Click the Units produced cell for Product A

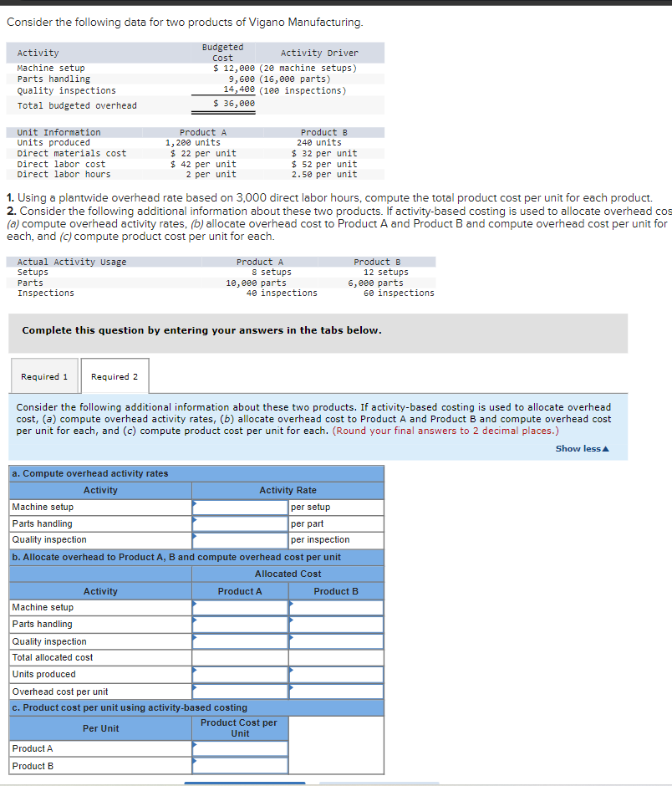pyautogui.click(x=242, y=674)
